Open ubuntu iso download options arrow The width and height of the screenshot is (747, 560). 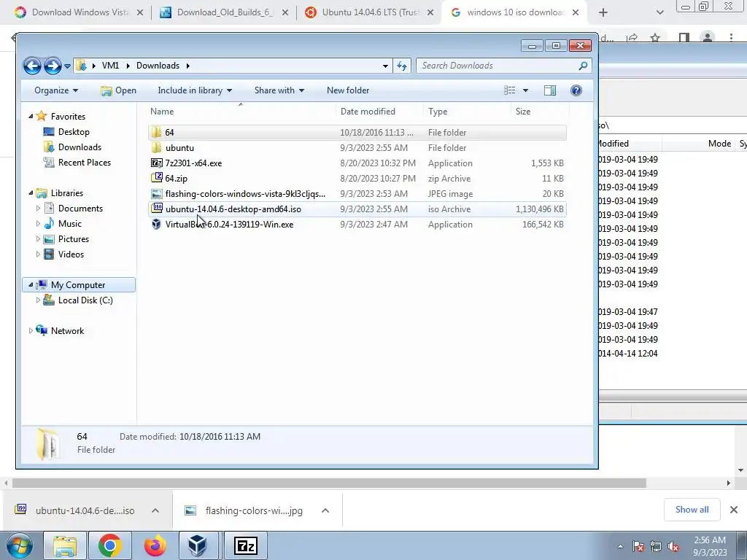click(x=155, y=510)
